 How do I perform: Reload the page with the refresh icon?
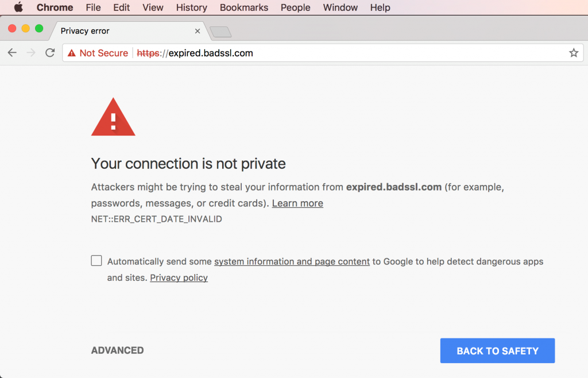point(50,53)
